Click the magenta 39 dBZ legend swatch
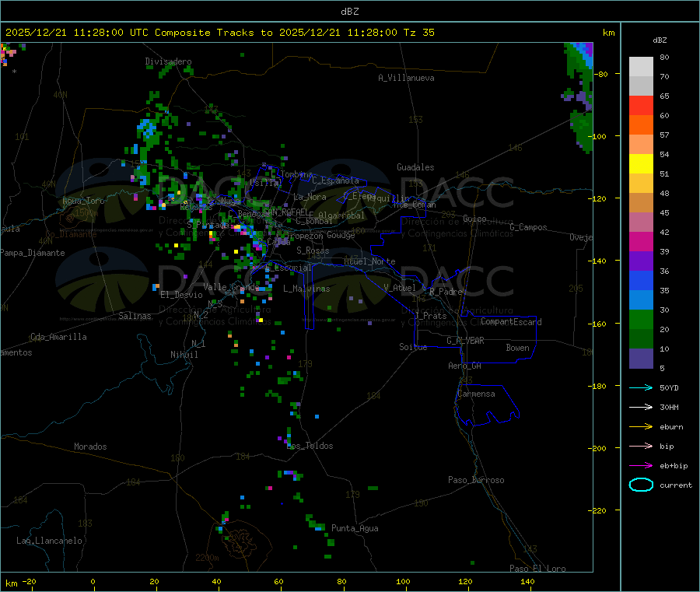Image resolution: width=700 pixels, height=592 pixels. click(641, 241)
